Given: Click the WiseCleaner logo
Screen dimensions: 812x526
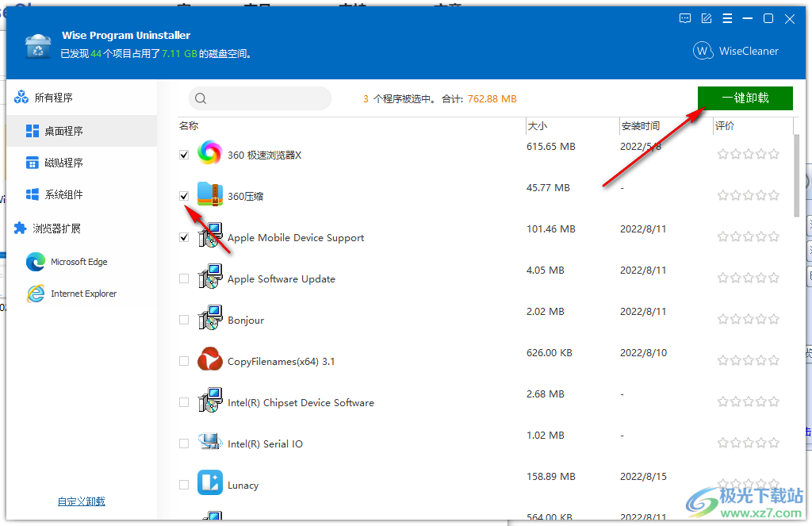Looking at the screenshot, I should click(x=736, y=51).
